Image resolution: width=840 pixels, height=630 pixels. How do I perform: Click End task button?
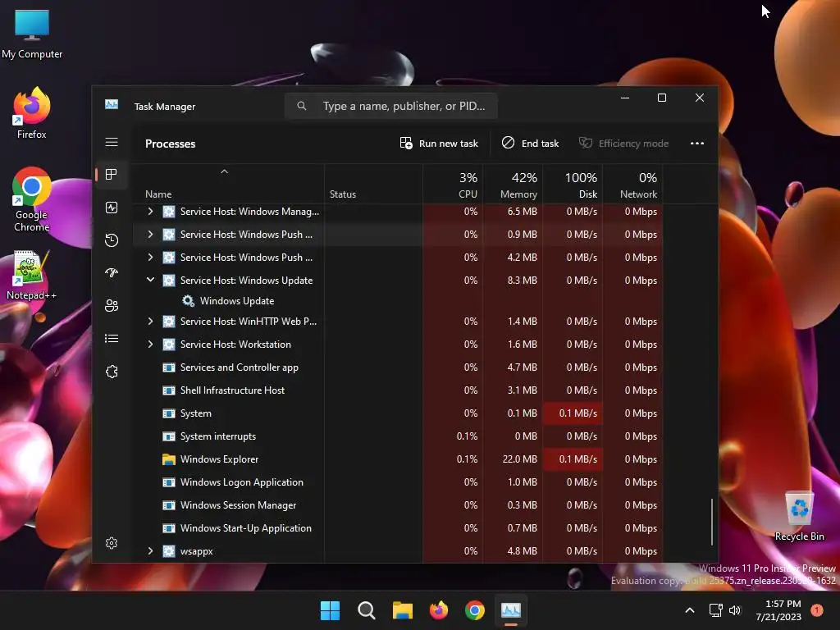tap(531, 144)
